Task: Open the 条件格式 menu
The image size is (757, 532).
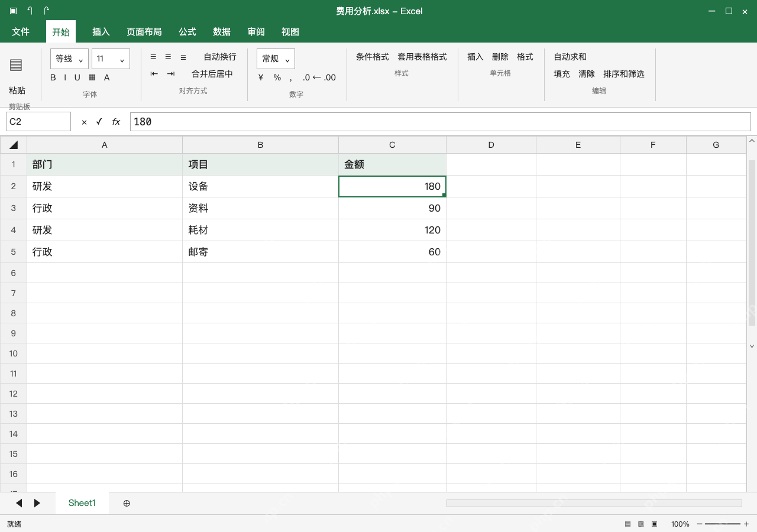Action: pyautogui.click(x=373, y=57)
